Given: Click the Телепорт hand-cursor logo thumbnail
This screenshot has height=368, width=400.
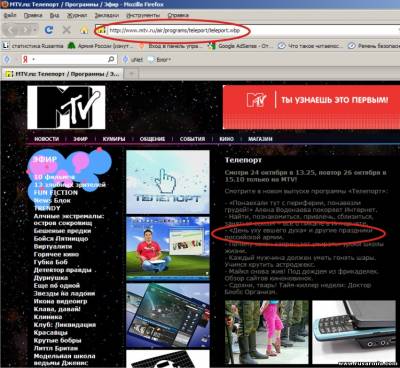Looking at the screenshot, I should pos(168,182).
